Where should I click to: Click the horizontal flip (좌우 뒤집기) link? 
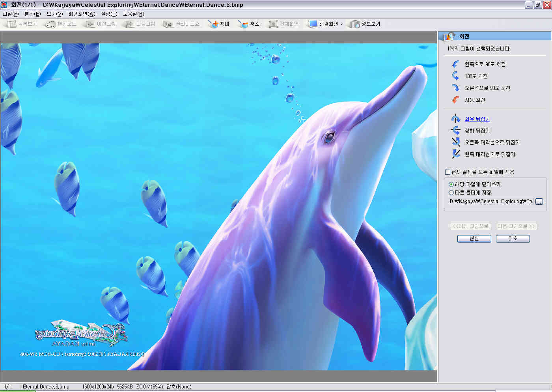[x=477, y=119]
